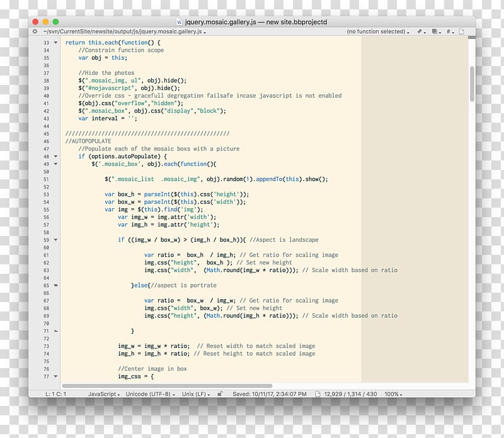Open the 100% zoom pop-up
504x438 pixels.
pyautogui.click(x=393, y=394)
